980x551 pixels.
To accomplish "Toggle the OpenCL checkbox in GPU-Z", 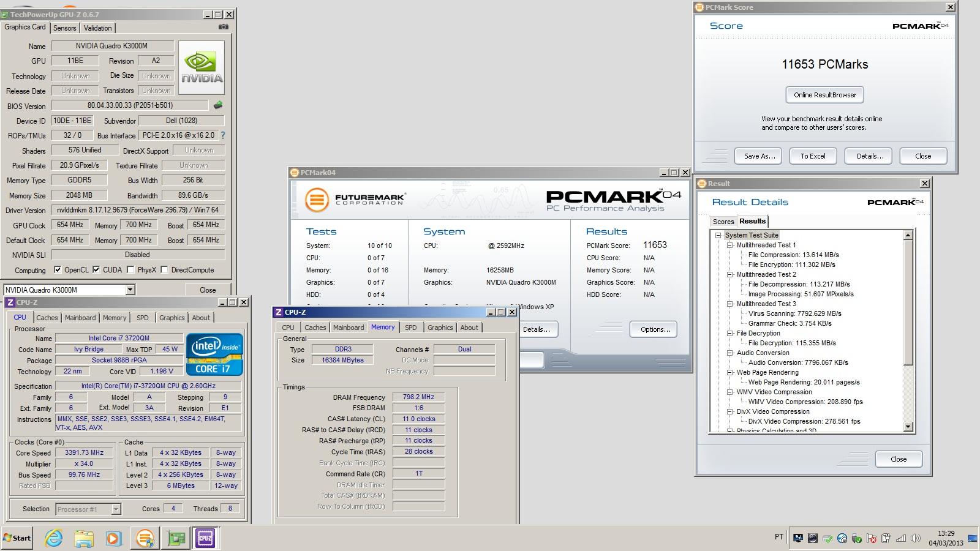I will pos(58,269).
